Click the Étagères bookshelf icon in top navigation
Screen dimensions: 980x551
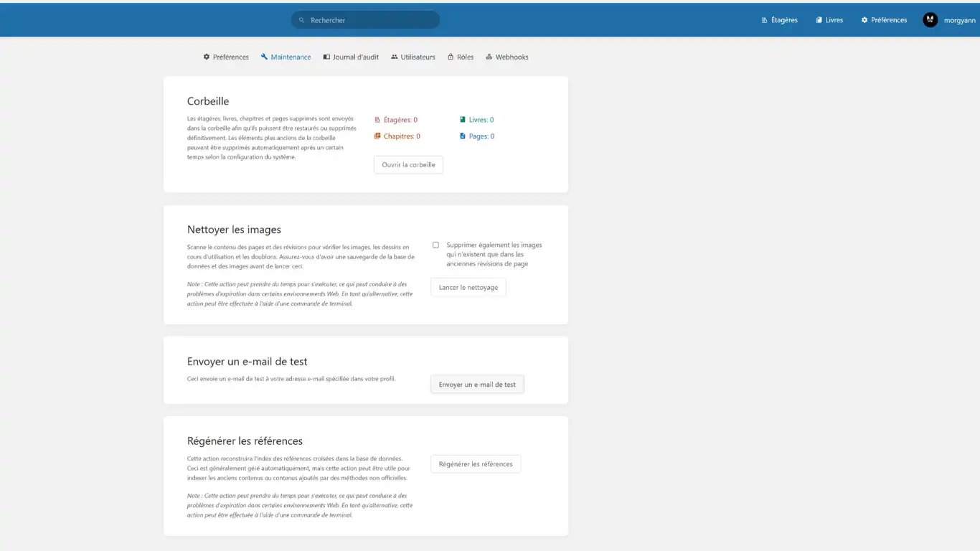coord(763,19)
